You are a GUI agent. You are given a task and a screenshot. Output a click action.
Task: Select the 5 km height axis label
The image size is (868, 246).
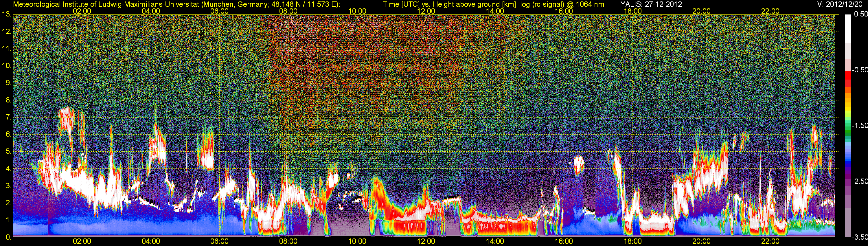point(8,152)
